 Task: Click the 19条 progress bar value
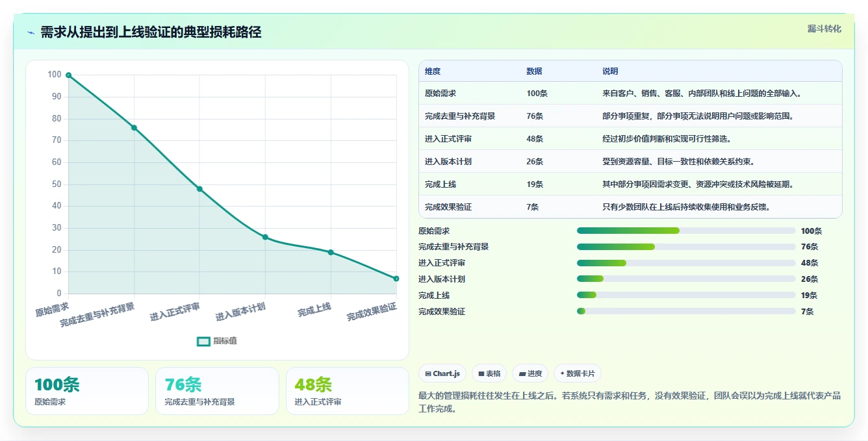coord(810,296)
